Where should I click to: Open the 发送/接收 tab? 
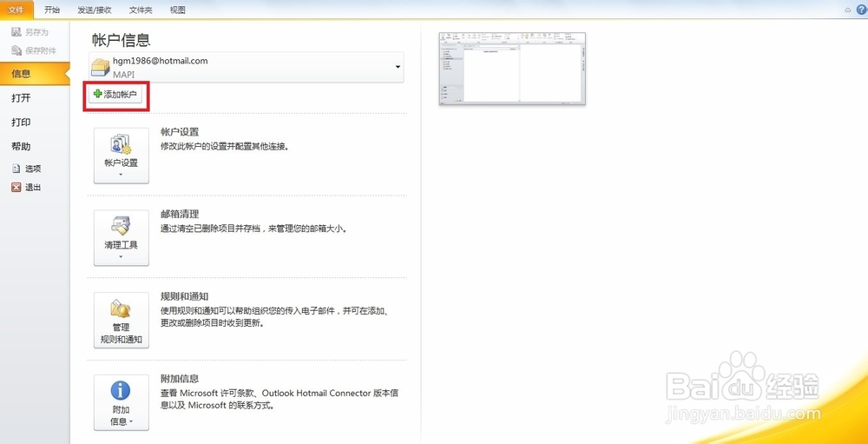pyautogui.click(x=94, y=10)
